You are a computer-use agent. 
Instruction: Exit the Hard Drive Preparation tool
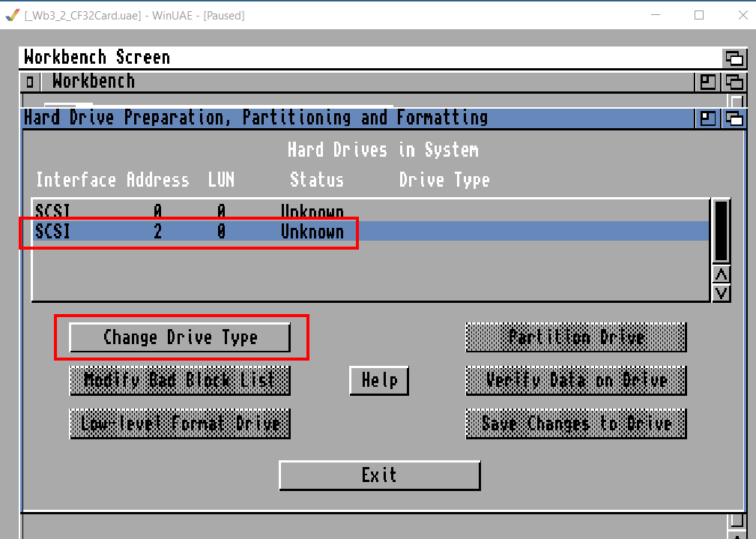[x=379, y=475]
